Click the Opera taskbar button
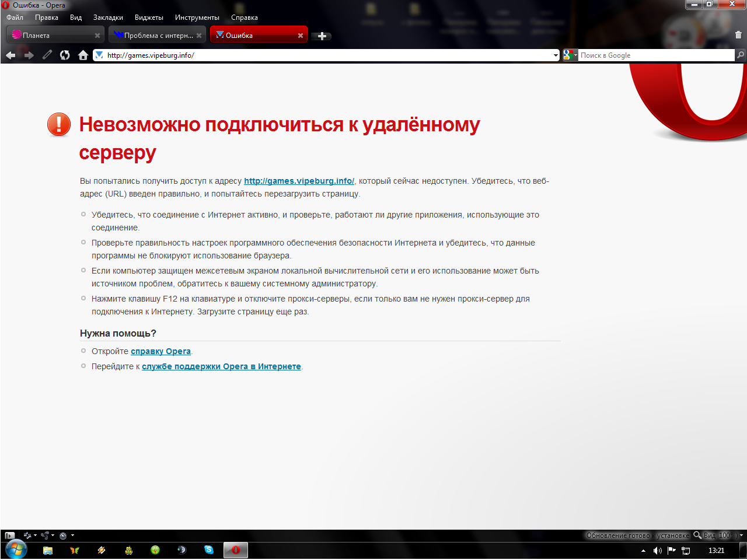This screenshot has width=747, height=560. (236, 550)
